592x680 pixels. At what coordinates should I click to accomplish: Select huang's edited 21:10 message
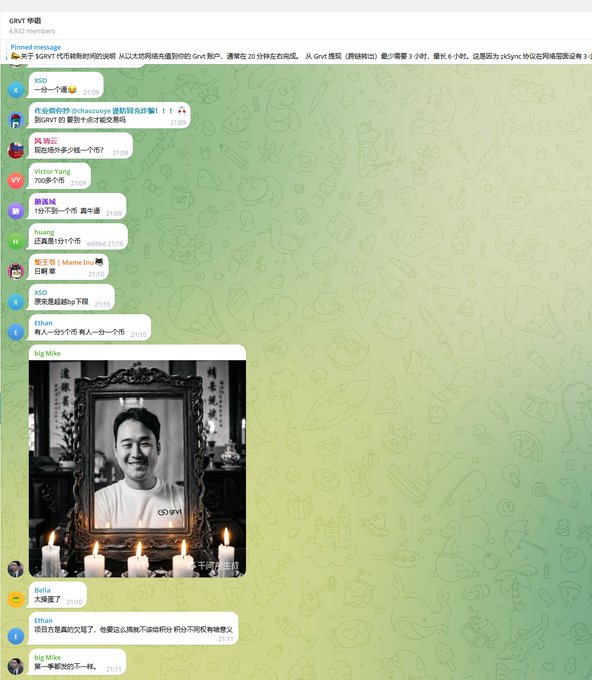78,237
